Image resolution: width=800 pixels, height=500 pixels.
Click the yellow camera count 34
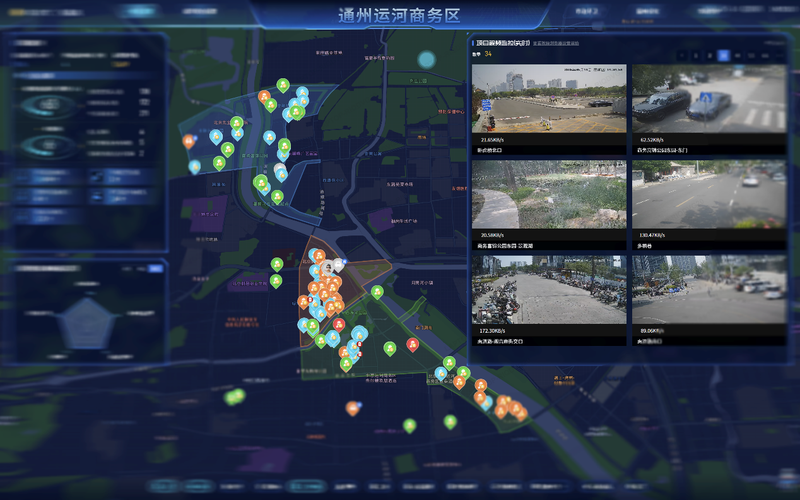click(x=488, y=54)
